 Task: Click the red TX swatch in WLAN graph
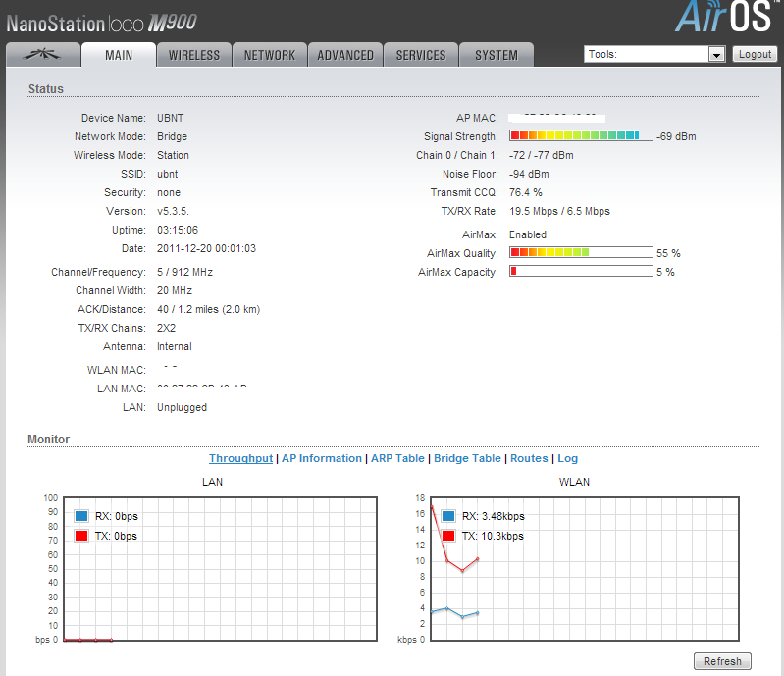point(448,536)
